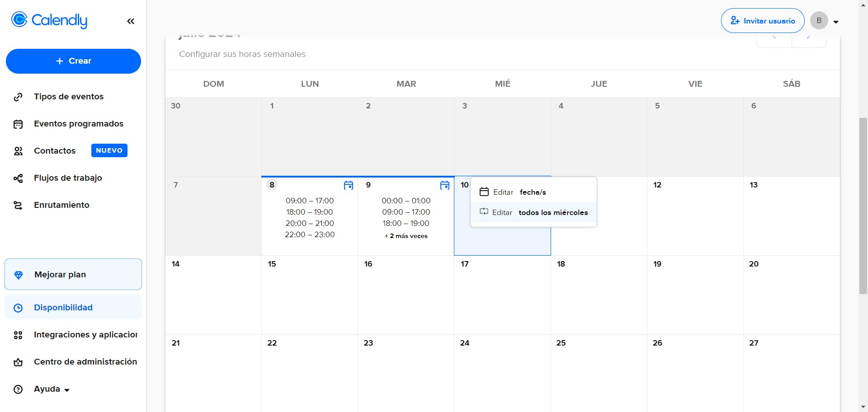The image size is (868, 412).
Task: Click Eventos programados calendar icon
Action: pos(18,124)
